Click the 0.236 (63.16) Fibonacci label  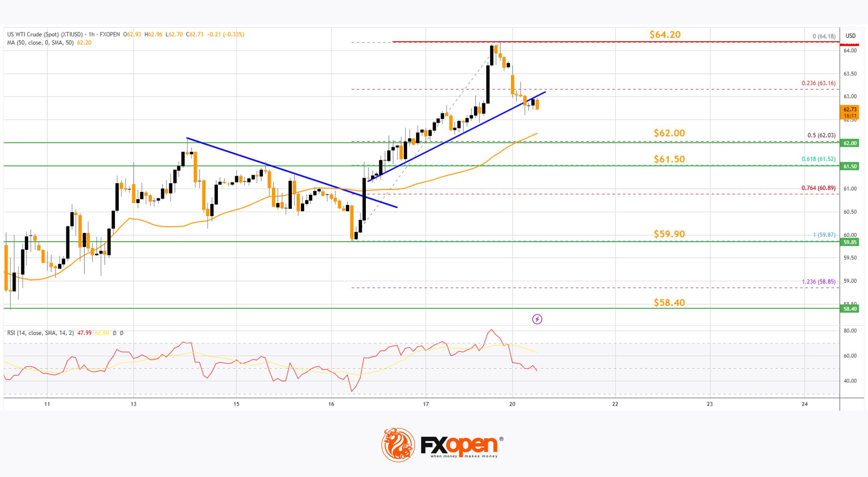[818, 83]
